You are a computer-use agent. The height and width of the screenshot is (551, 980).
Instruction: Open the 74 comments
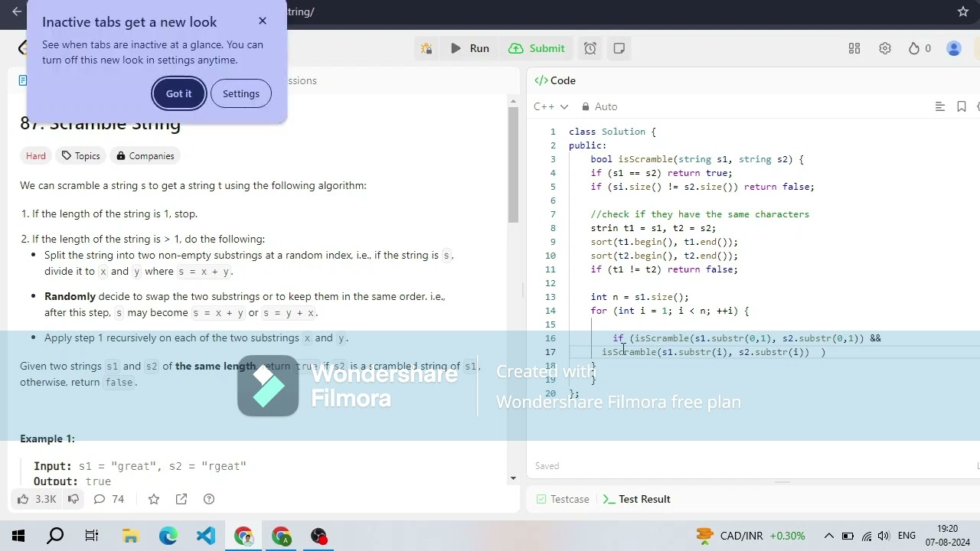(109, 499)
